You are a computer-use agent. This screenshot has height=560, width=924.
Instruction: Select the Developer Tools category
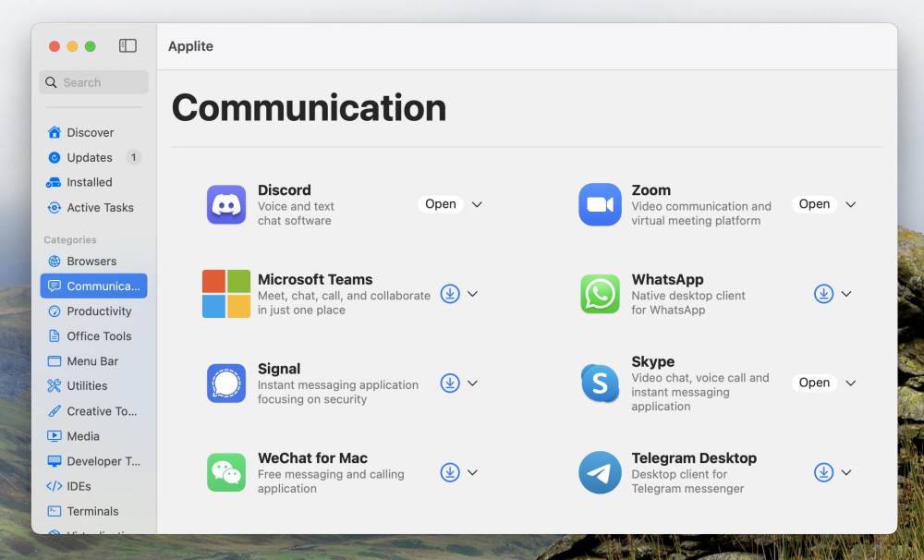click(x=93, y=461)
